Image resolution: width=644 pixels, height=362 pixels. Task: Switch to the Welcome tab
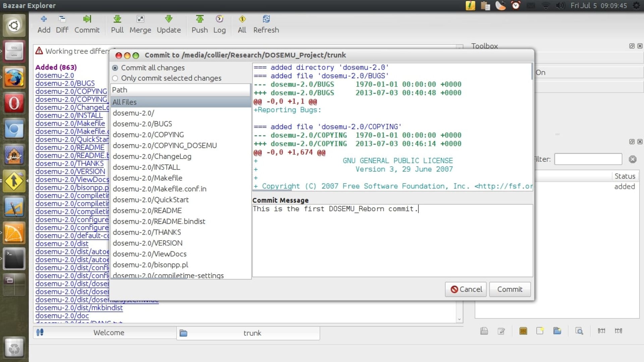[x=105, y=333]
